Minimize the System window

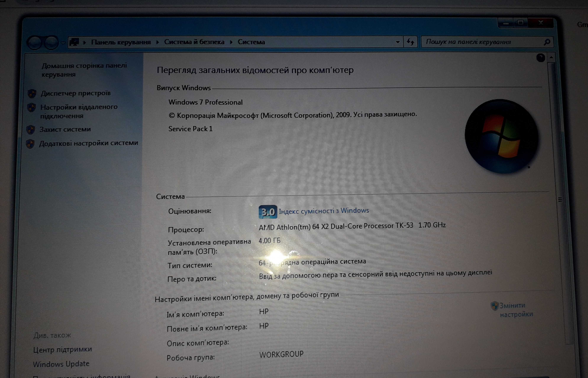[506, 23]
